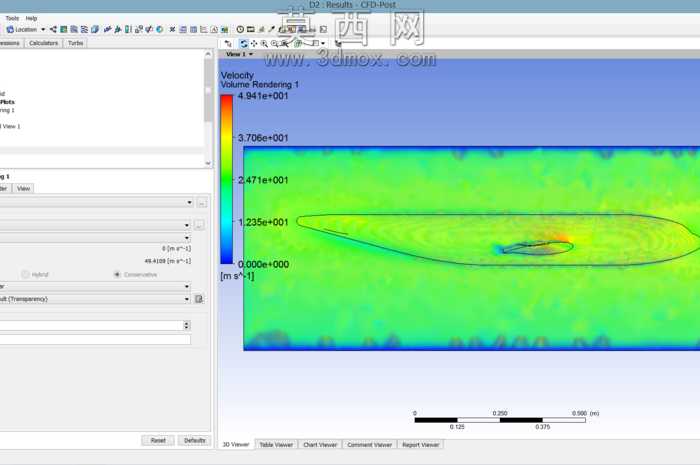Click the velocity legend color bar

(x=227, y=179)
